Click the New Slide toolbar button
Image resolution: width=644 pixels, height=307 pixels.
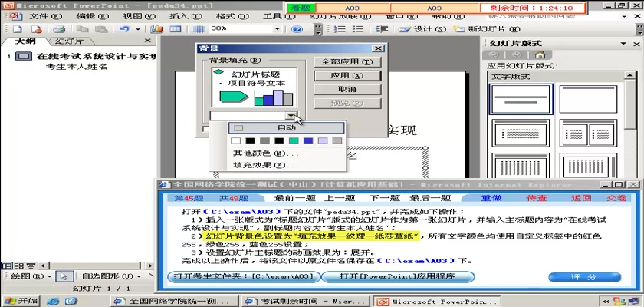click(487, 29)
